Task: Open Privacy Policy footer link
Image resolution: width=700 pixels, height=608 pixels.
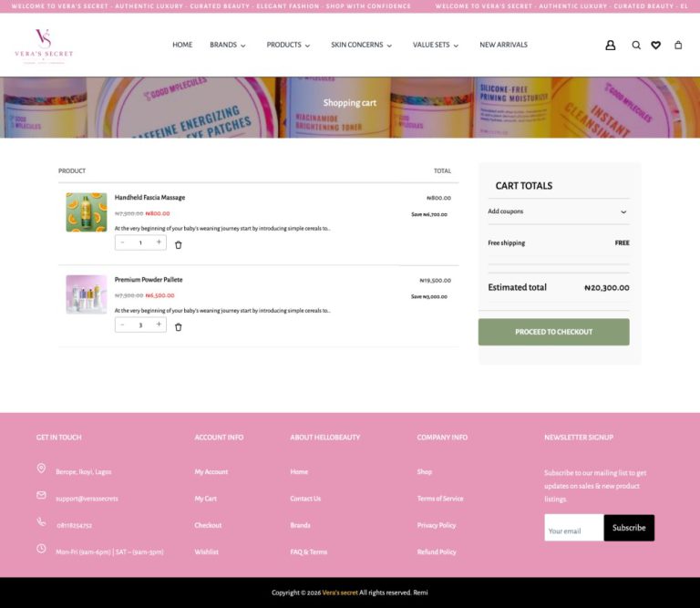Action: 437,525
